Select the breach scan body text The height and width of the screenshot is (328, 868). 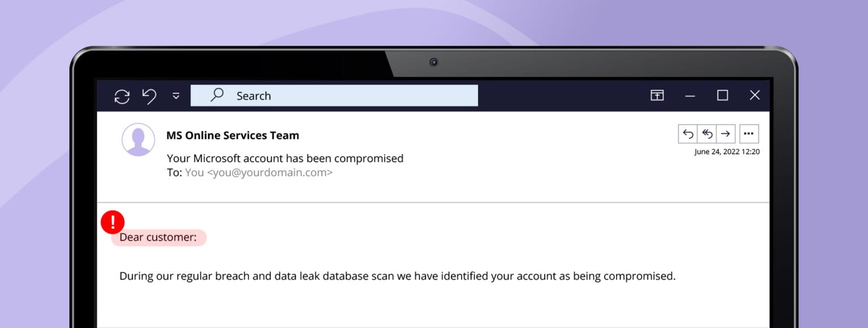(x=398, y=276)
